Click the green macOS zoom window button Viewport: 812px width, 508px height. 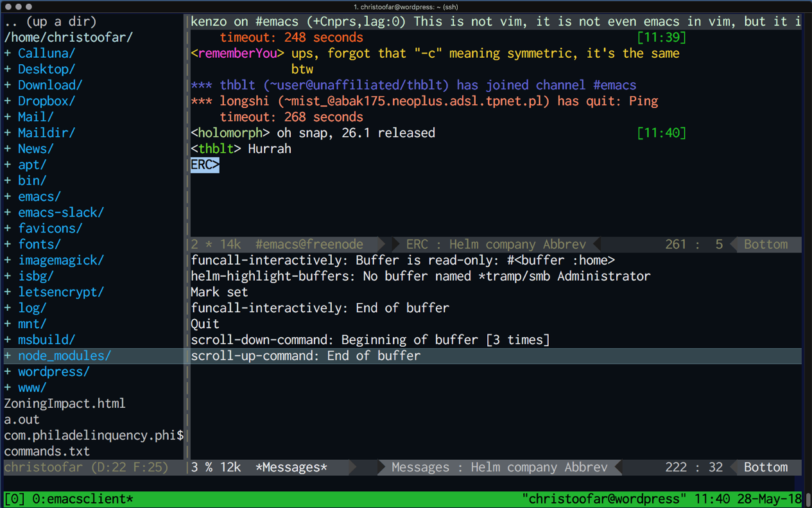tap(29, 6)
